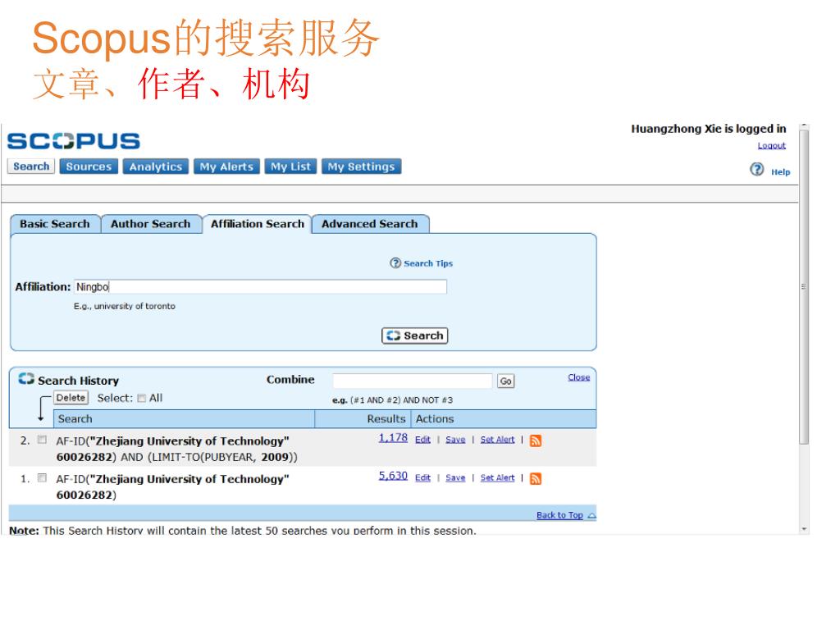Switch to the Advanced Search tab
The width and height of the screenshot is (840, 630).
coord(370,224)
